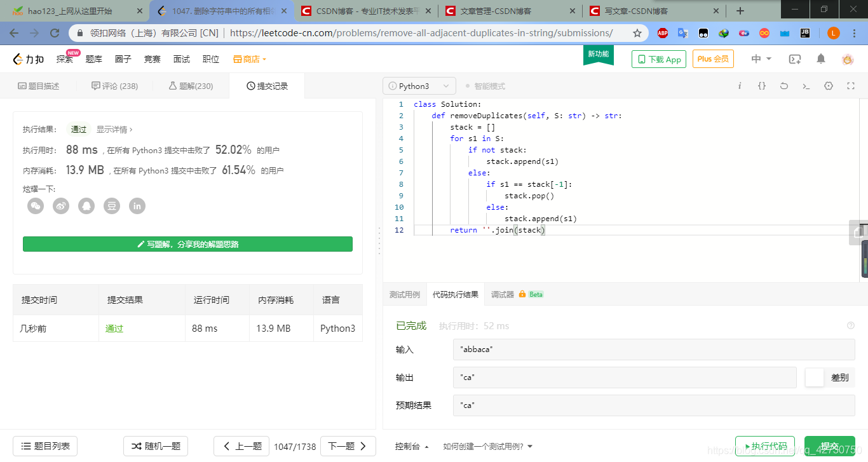The width and height of the screenshot is (868, 462).
Task: Open the 调试器 Beta tab
Action: pyautogui.click(x=517, y=294)
